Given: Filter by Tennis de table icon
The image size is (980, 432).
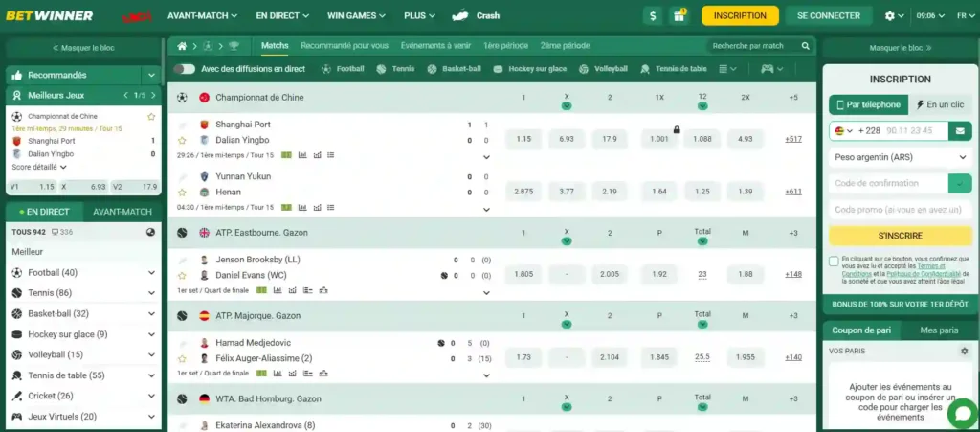Looking at the screenshot, I should point(645,69).
